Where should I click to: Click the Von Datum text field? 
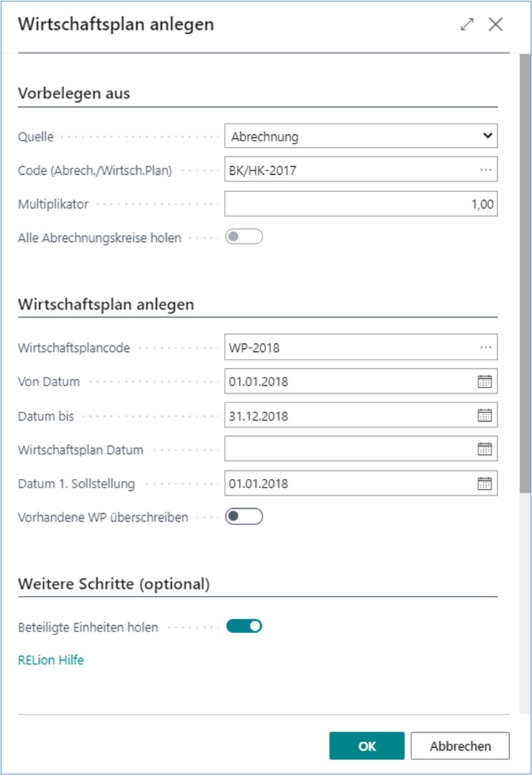pos(349,382)
